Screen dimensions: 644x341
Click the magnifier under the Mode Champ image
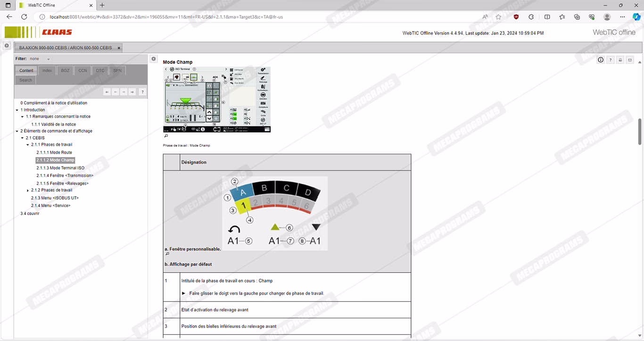pos(166,136)
